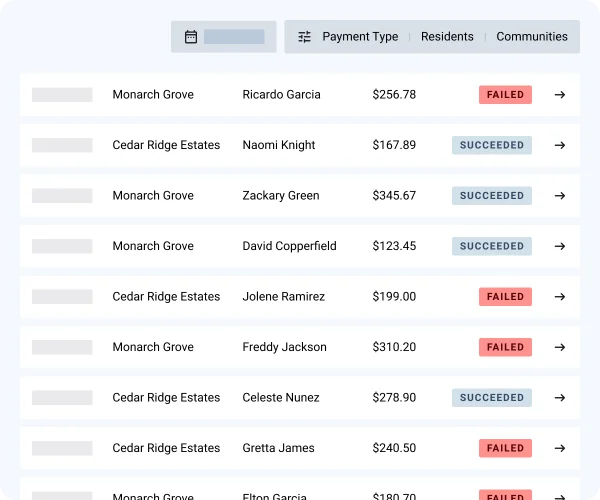Expand the Communities filter
This screenshot has height=500, width=600.
pos(532,37)
